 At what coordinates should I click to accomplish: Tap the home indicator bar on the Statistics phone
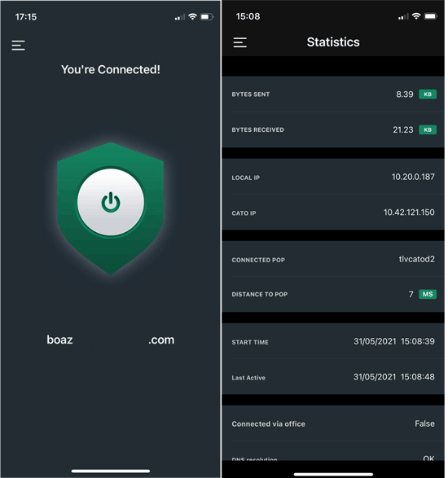[333, 475]
